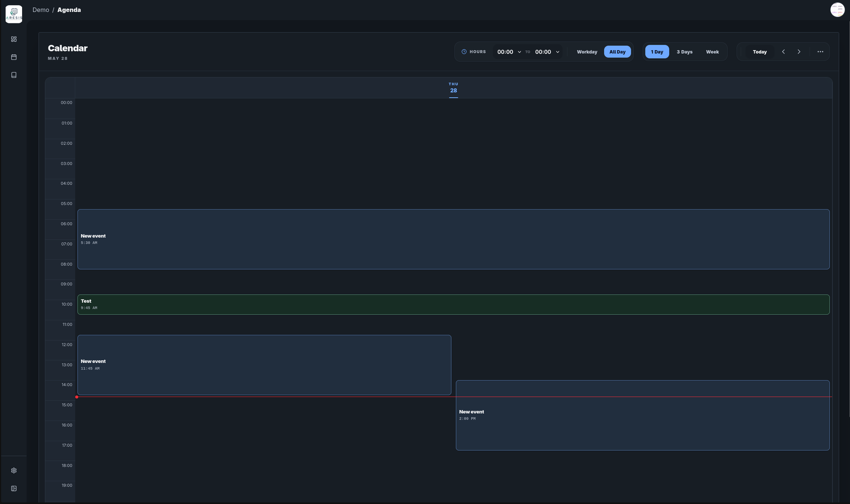Select the Week view
This screenshot has height=504, width=850.
712,52
